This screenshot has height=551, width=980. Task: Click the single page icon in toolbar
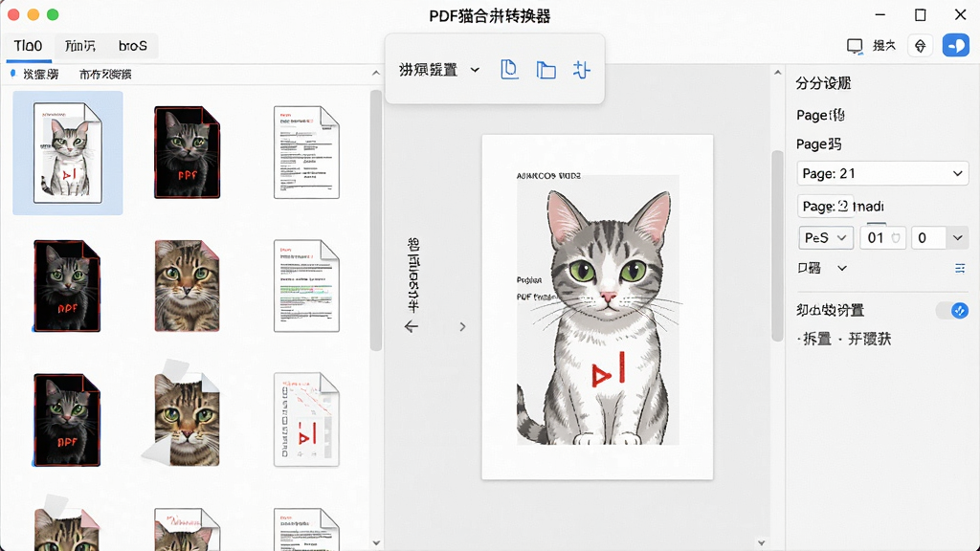point(509,69)
